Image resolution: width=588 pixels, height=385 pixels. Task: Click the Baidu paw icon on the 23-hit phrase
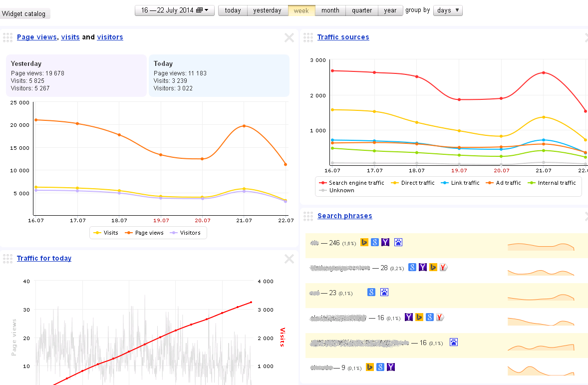tap(384, 292)
